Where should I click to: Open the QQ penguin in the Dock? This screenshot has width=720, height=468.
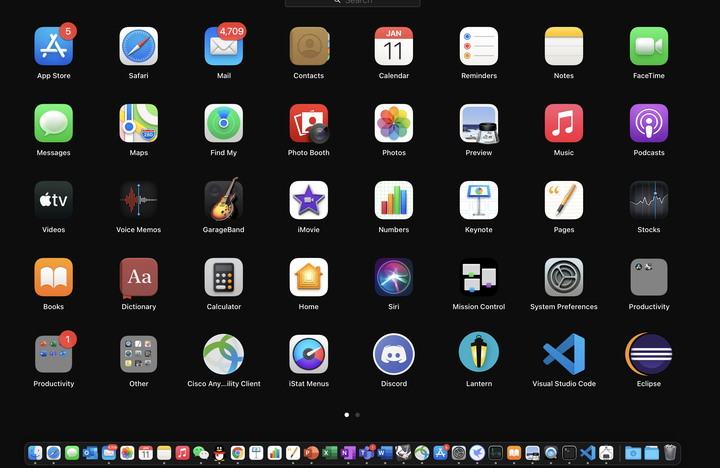coord(219,453)
